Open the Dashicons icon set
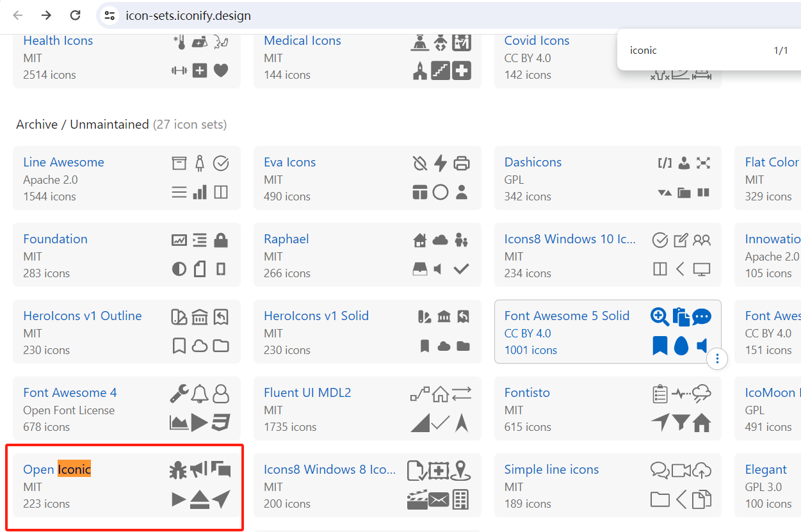 [533, 162]
